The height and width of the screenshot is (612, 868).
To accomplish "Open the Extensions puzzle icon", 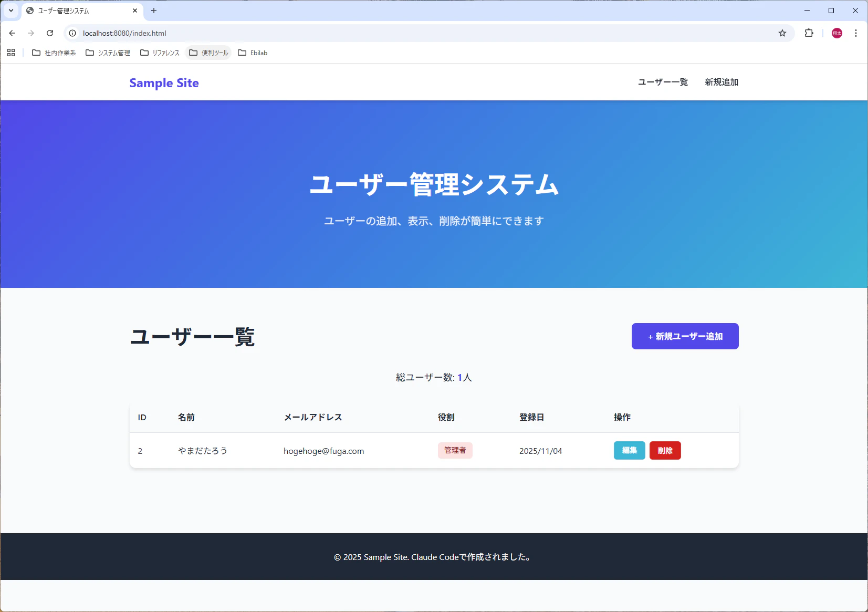I will (809, 33).
